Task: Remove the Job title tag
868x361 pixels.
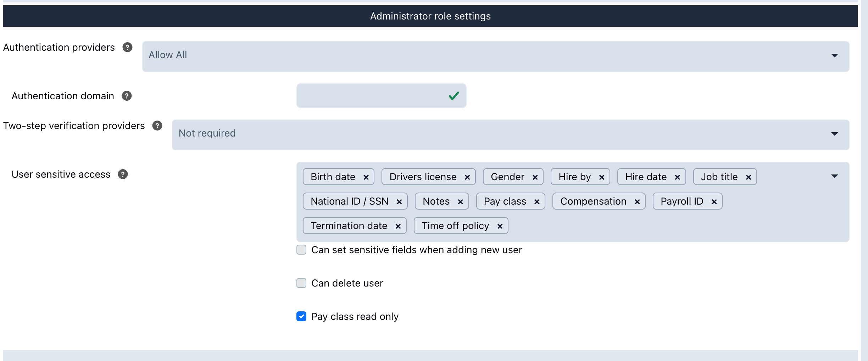Action: click(749, 177)
